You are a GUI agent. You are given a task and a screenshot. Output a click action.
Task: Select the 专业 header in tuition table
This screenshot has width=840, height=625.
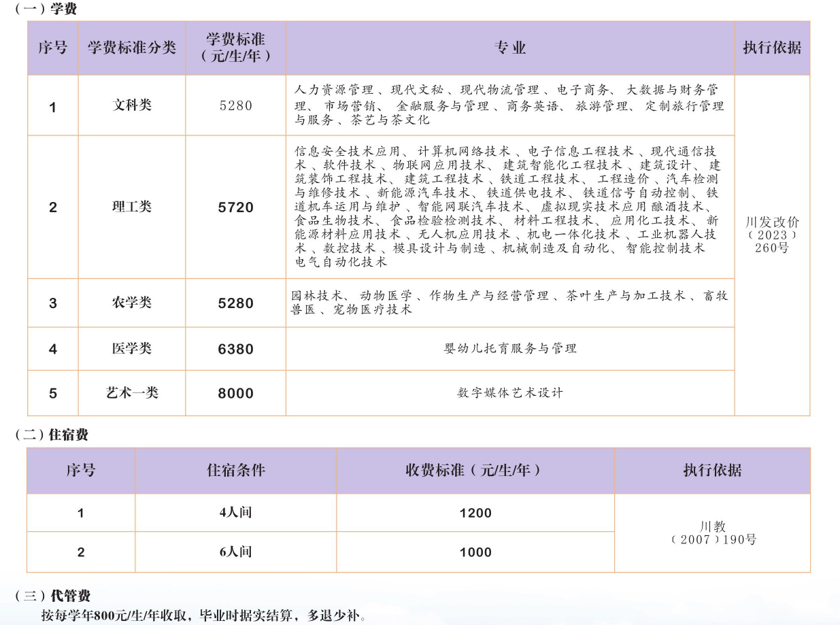pyautogui.click(x=509, y=48)
